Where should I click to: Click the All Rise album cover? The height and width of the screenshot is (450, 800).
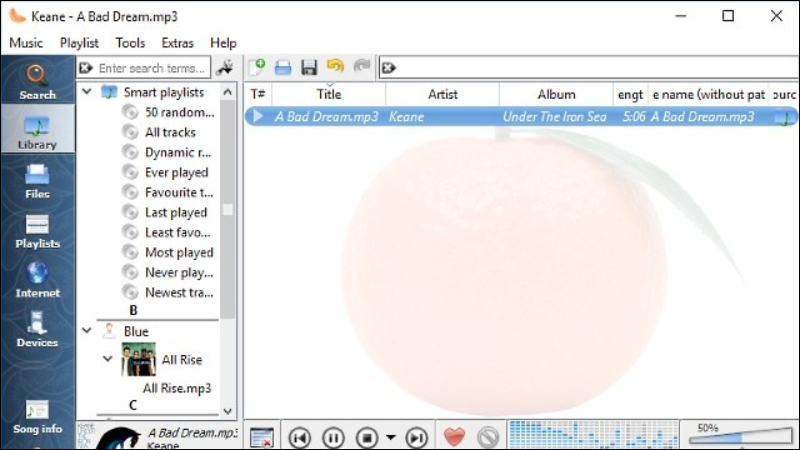[138, 359]
